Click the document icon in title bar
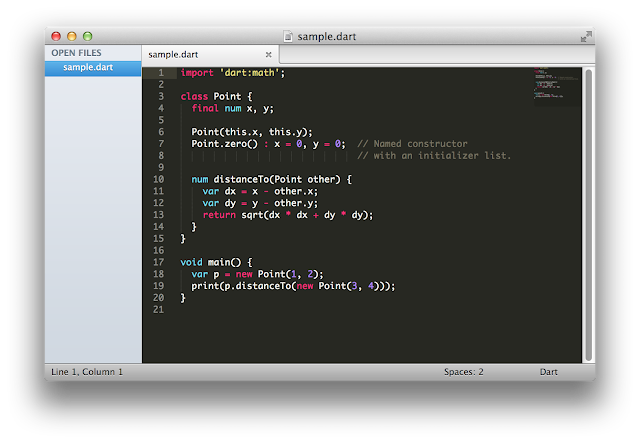 (288, 36)
